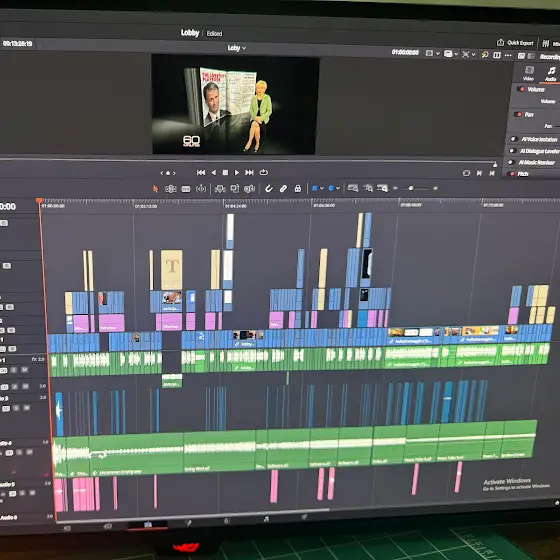
Task: Click the red playhead at timeline start
Action: [39, 201]
